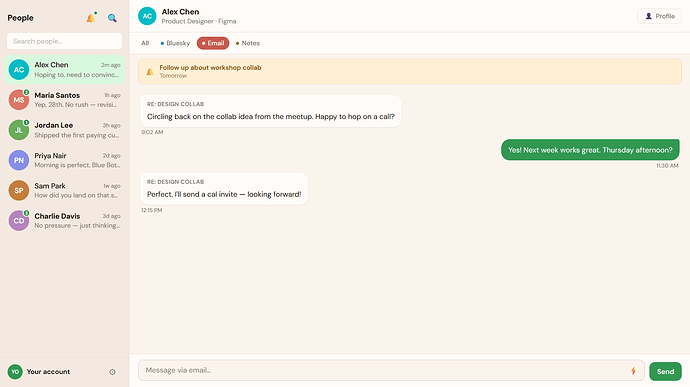Click Priya Nair's PN avatar
690x387 pixels.
(18, 160)
